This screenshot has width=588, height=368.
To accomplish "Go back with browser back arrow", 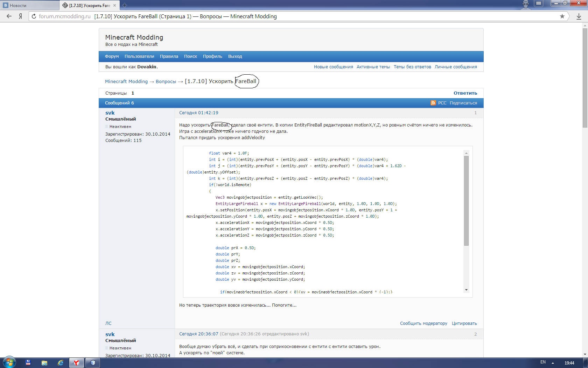I will coord(9,16).
